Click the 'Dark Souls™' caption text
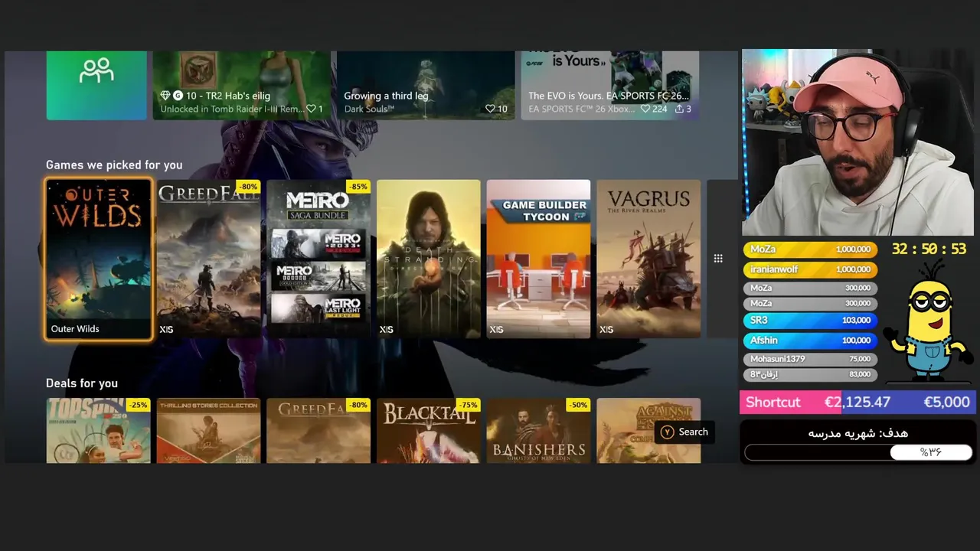 tap(369, 109)
